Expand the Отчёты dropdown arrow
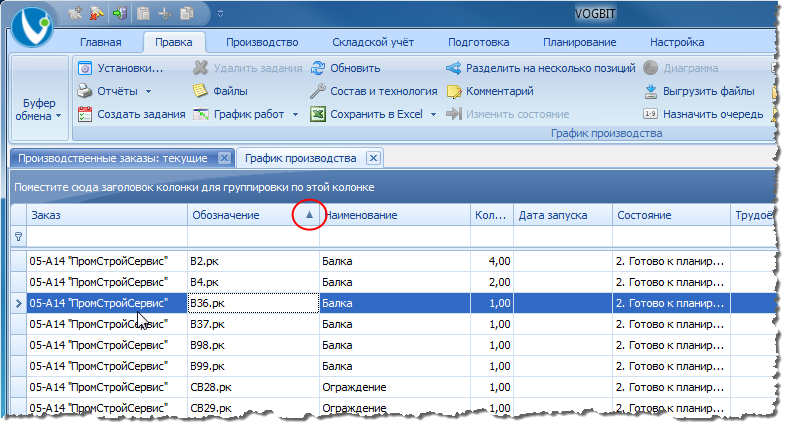The height and width of the screenshot is (426, 787). click(149, 91)
